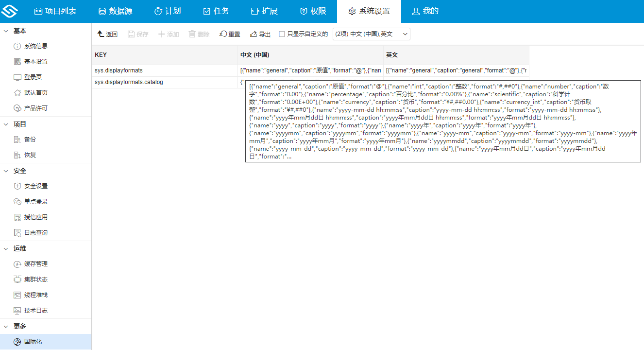The height and width of the screenshot is (350, 644).
Task: Click the 授信应用 icon
Action: click(17, 217)
